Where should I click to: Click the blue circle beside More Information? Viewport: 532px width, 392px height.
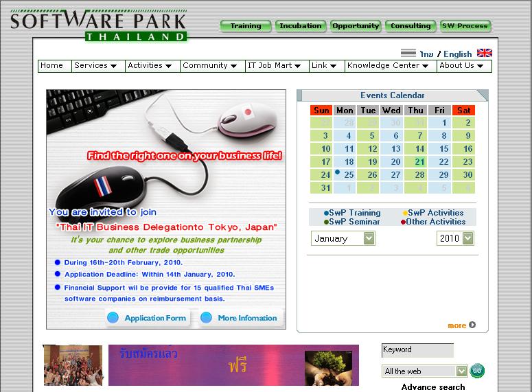(x=206, y=318)
